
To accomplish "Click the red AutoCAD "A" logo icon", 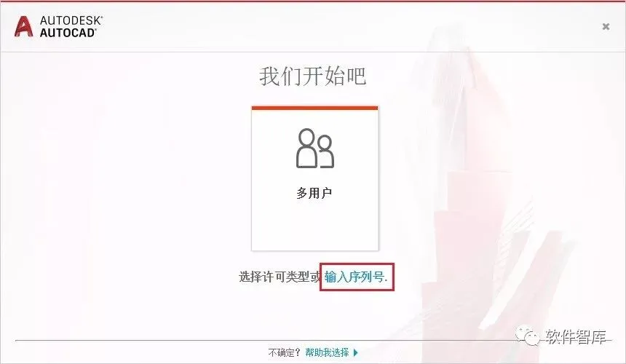I will point(23,27).
